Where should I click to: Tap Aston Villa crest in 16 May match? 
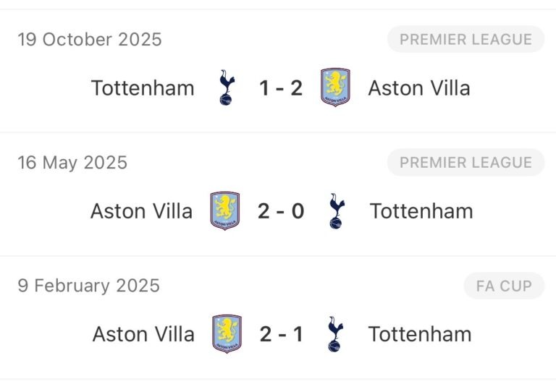[225, 211]
